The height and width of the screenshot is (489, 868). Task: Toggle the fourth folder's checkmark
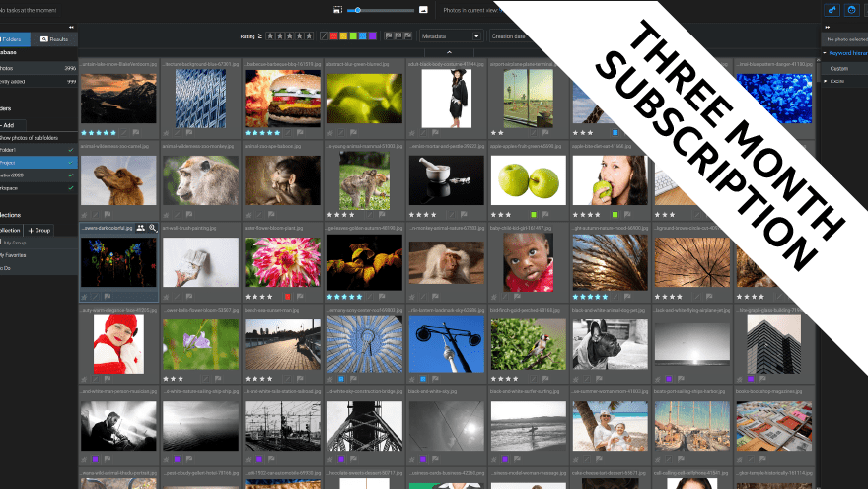[x=71, y=188]
